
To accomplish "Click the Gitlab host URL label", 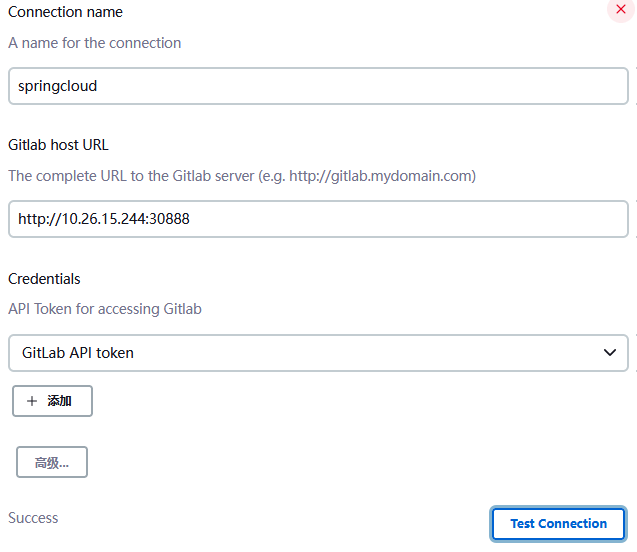I will click(58, 145).
